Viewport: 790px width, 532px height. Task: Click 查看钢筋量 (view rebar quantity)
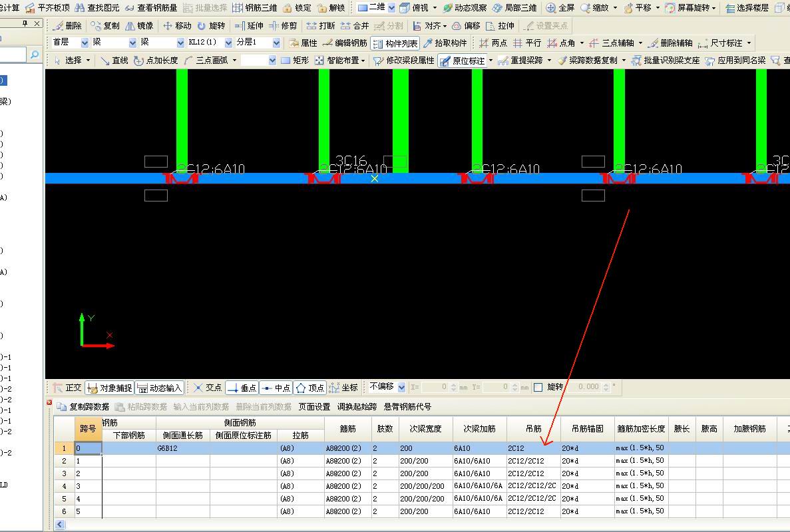pos(151,8)
